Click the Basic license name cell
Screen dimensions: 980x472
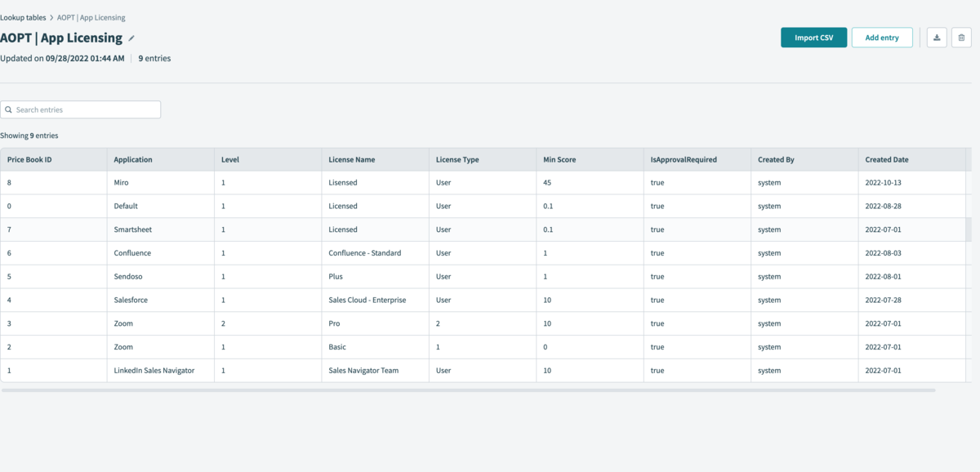(x=375, y=347)
